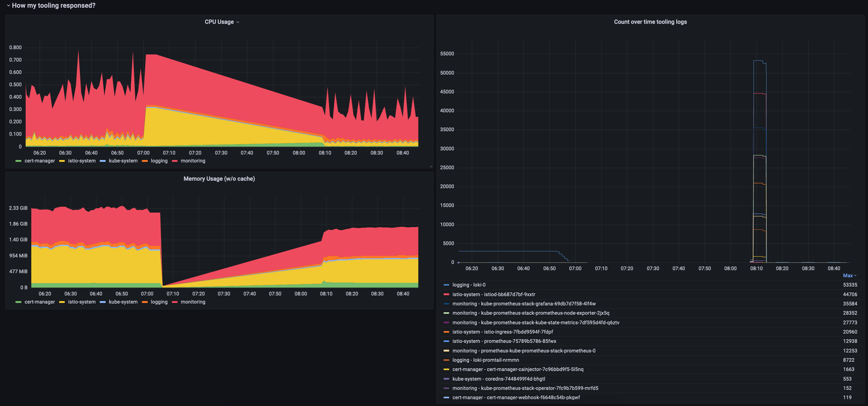Click the istio-ingress orange color swatch

click(x=446, y=332)
